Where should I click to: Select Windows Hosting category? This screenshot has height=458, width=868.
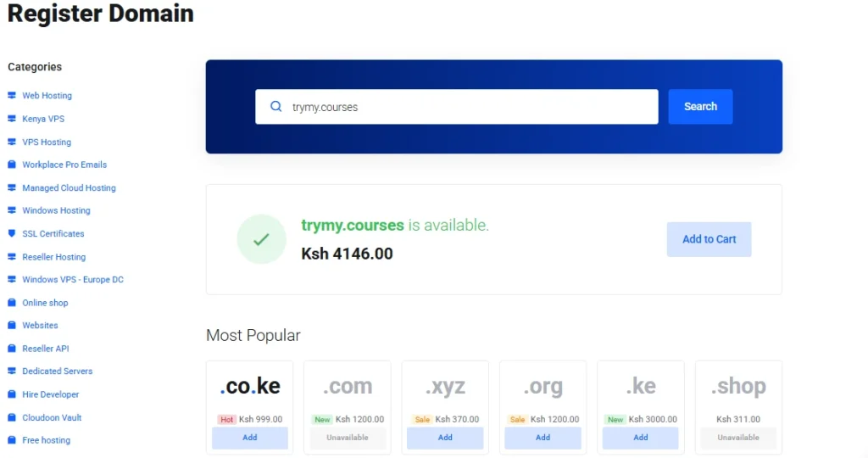tap(56, 210)
